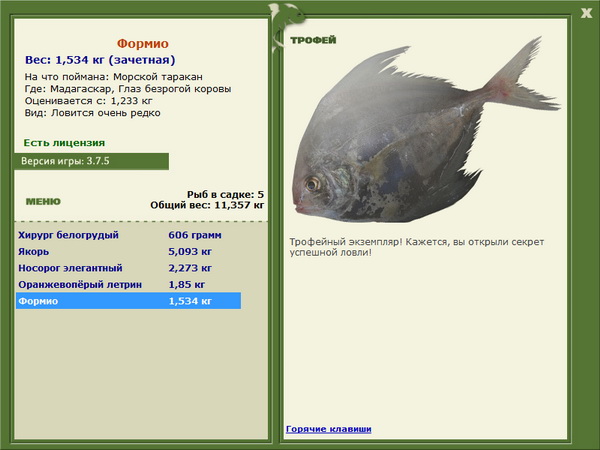Open the МЕНЮ menu
The width and height of the screenshot is (600, 450).
click(x=43, y=202)
